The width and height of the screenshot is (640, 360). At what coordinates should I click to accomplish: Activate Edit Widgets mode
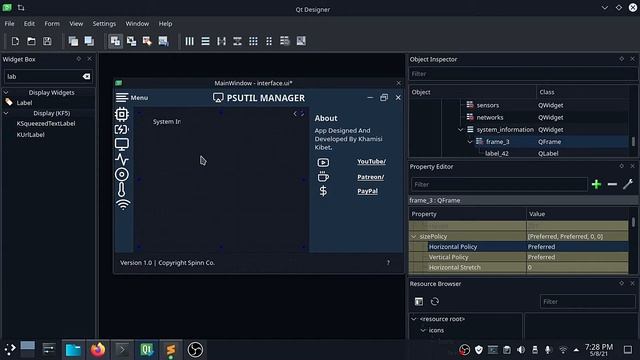point(116,41)
